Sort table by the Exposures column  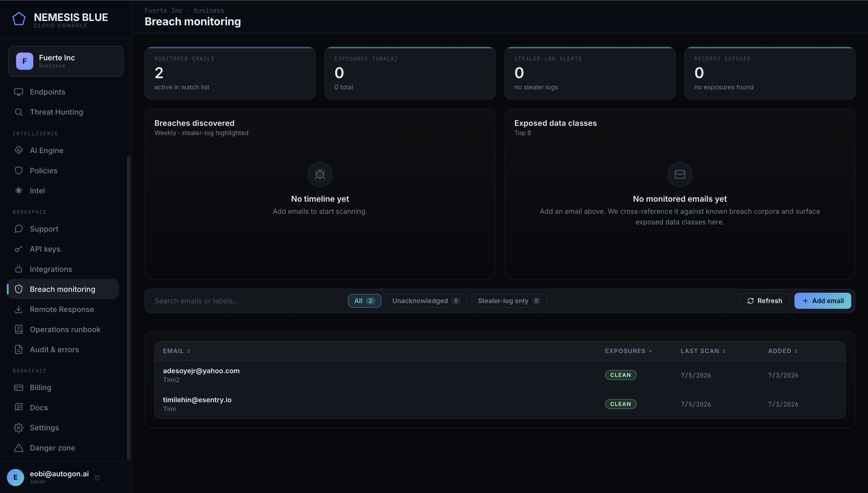(628, 351)
